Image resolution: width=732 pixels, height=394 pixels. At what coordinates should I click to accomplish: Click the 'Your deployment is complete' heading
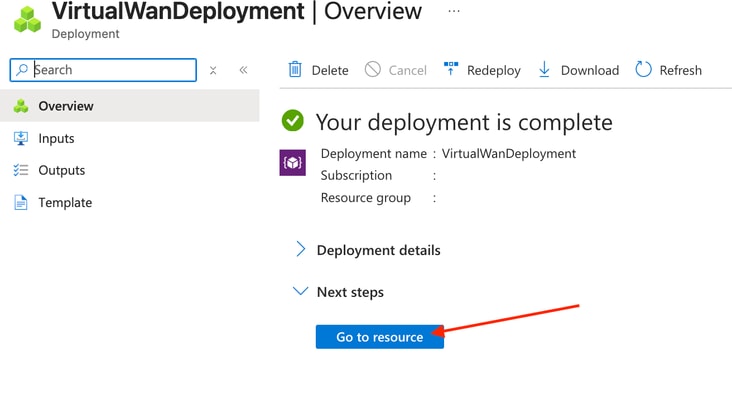tap(464, 122)
